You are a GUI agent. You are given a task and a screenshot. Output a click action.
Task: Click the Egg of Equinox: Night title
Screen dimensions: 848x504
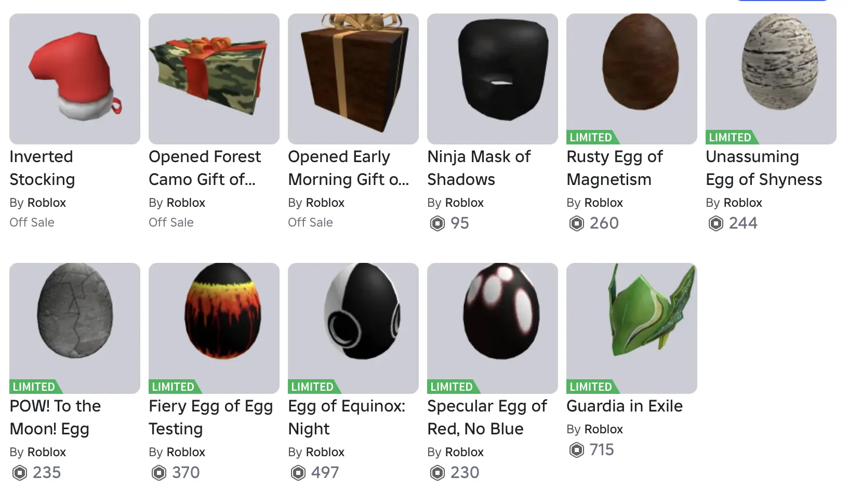point(346,417)
